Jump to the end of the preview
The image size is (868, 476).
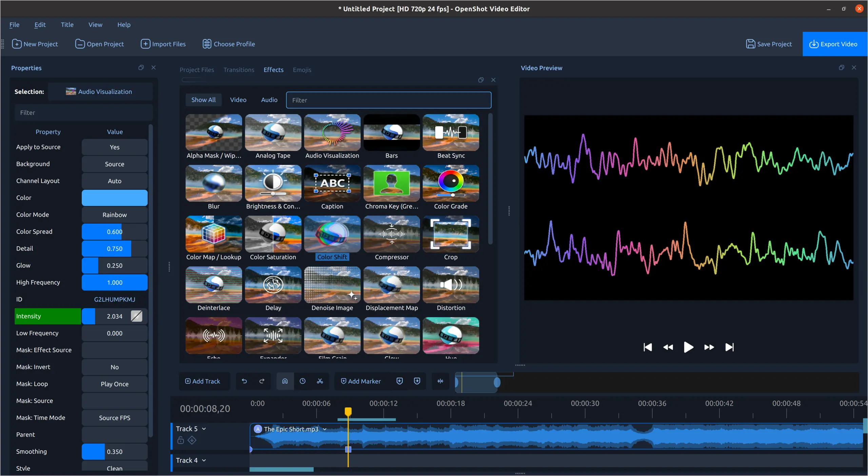(729, 347)
